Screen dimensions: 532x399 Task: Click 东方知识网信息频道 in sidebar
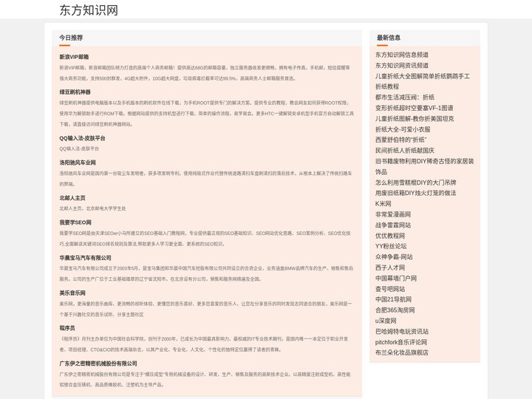tap(402, 55)
